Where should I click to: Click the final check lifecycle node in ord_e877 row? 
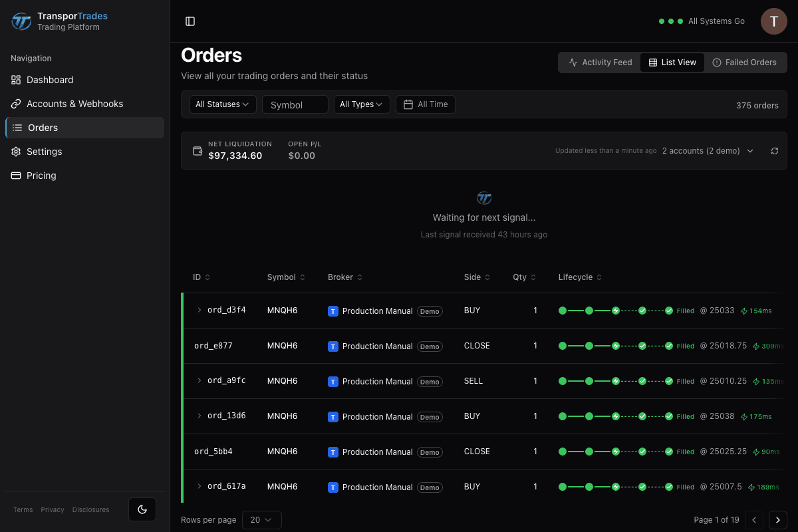point(669,346)
